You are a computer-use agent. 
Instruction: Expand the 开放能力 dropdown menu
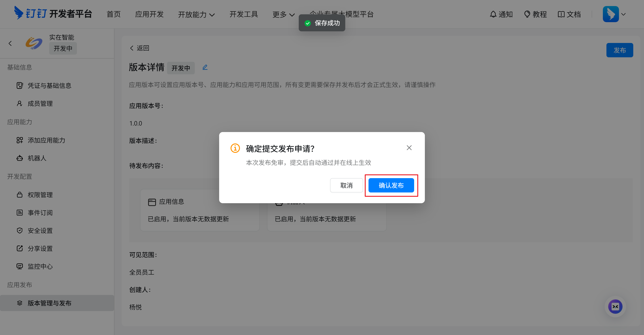(196, 15)
